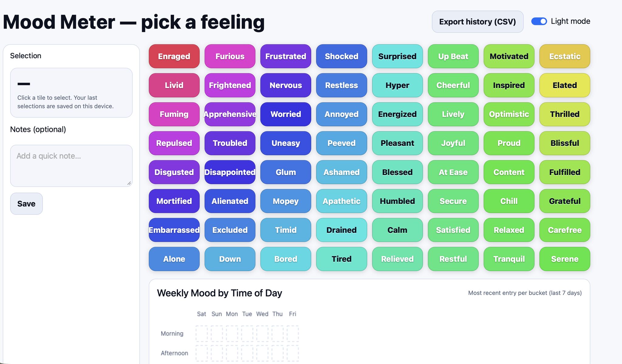Click the Saturday Morning mood cell
The height and width of the screenshot is (364, 622).
[202, 333]
